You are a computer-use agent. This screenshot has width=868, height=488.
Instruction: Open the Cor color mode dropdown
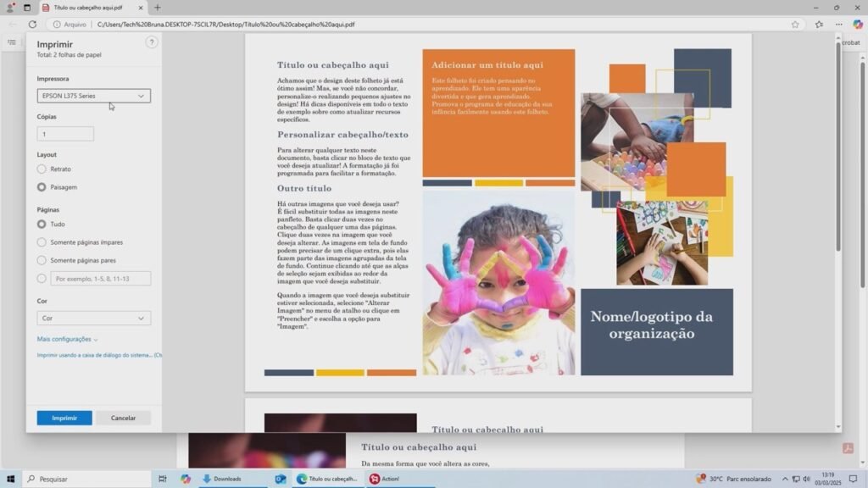[x=93, y=319]
